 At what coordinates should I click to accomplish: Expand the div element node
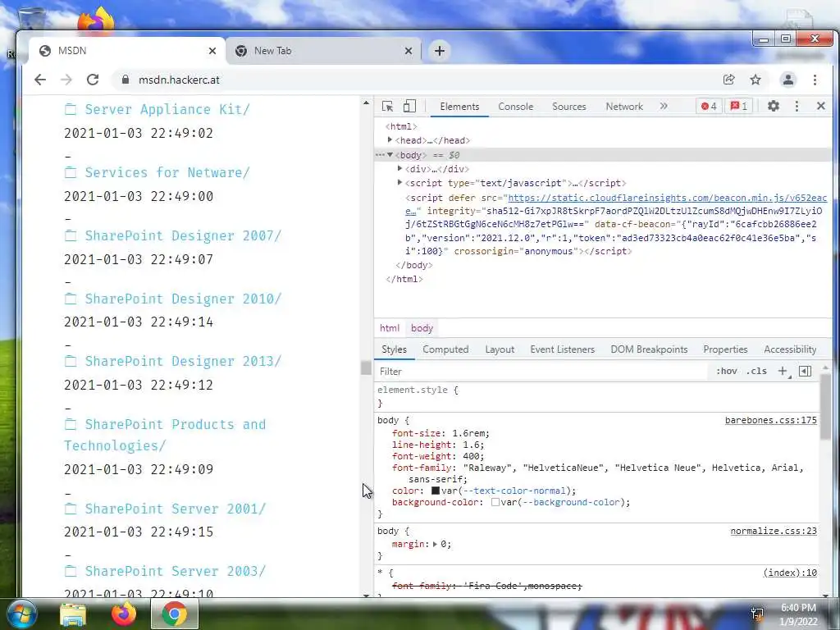(399, 169)
